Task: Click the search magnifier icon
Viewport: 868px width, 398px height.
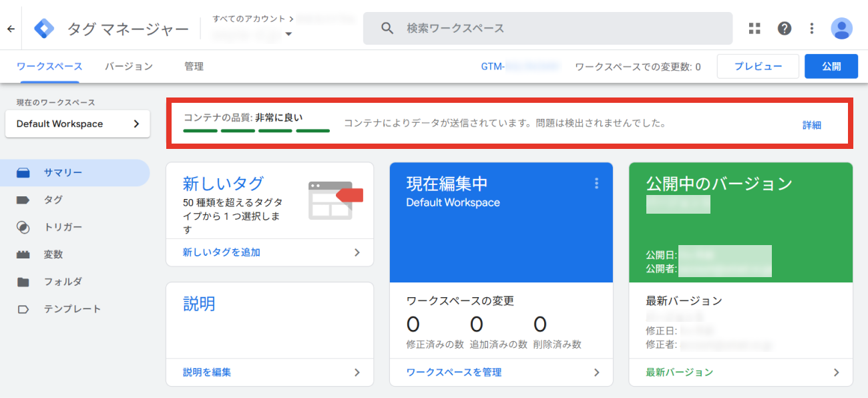Action: tap(387, 28)
